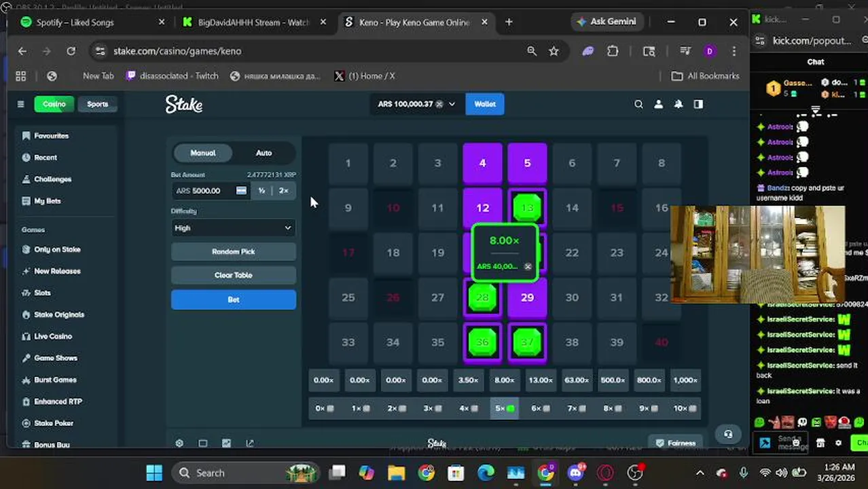The image size is (868, 489).
Task: Click the address bar URL
Action: click(x=177, y=51)
